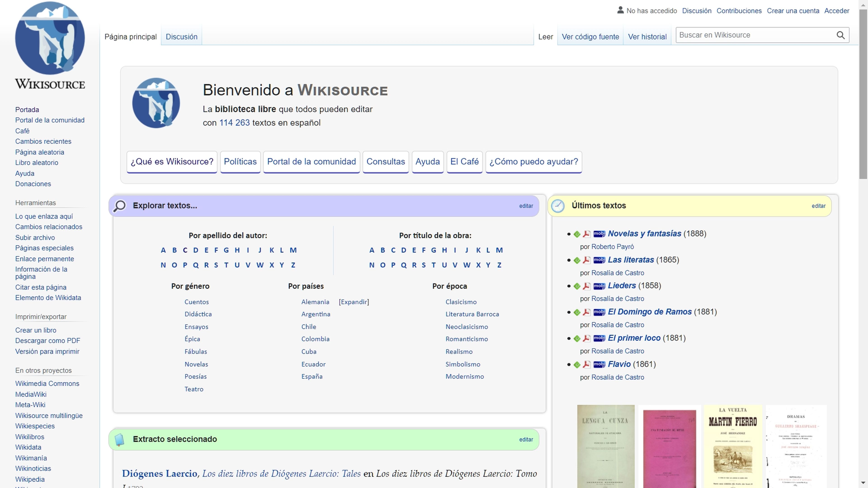Click PDF icon for El Domingo de Ramos
This screenshot has width=868, height=488.
(586, 312)
